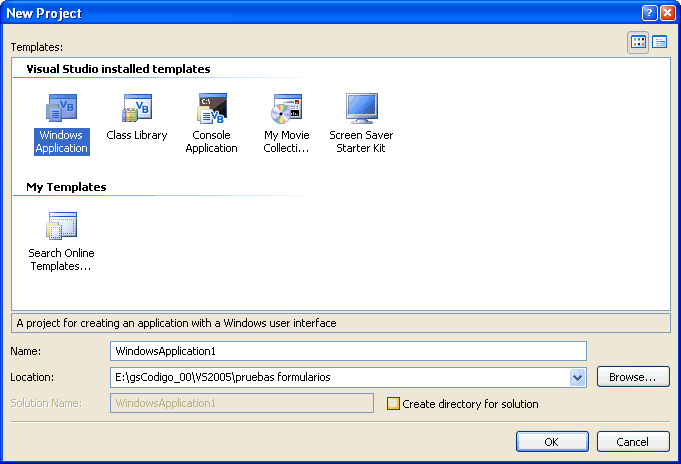
Task: Click the My Movie Collecti... label
Action: [x=286, y=142]
